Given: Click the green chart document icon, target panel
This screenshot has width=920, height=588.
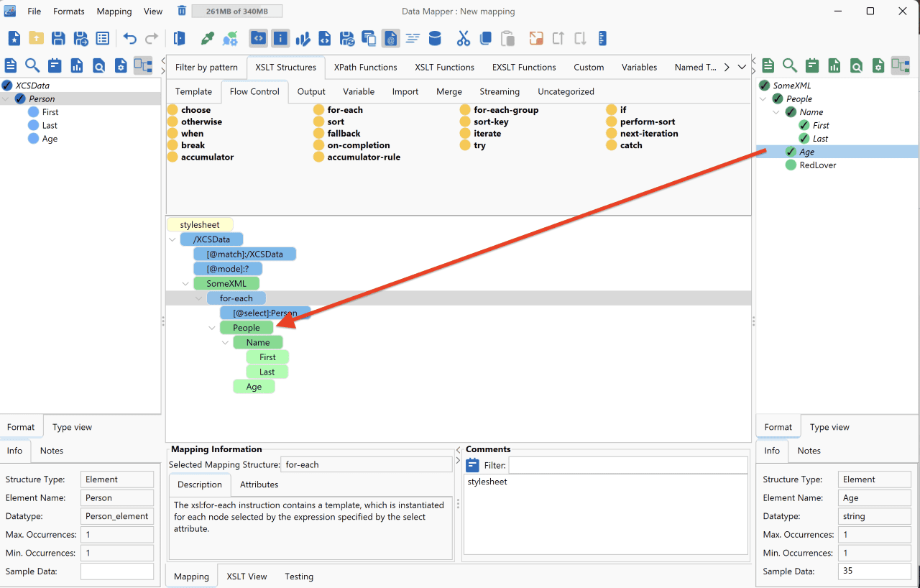Looking at the screenshot, I should [834, 65].
